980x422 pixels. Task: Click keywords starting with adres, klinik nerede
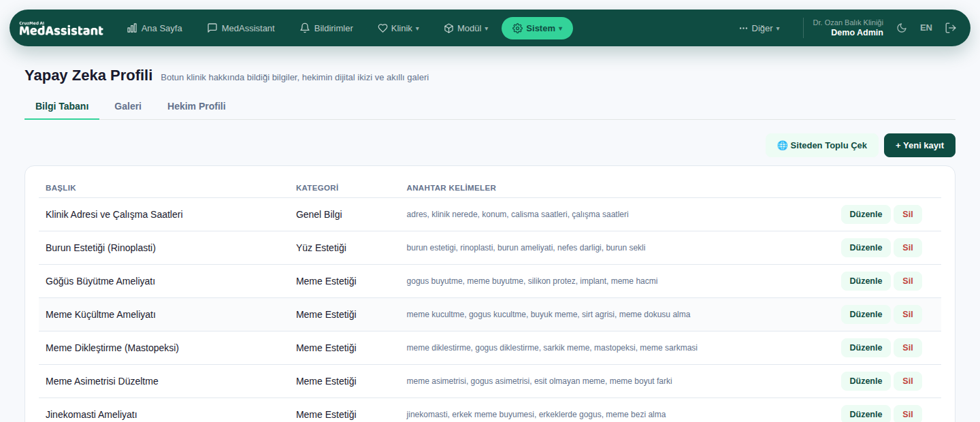click(x=518, y=214)
